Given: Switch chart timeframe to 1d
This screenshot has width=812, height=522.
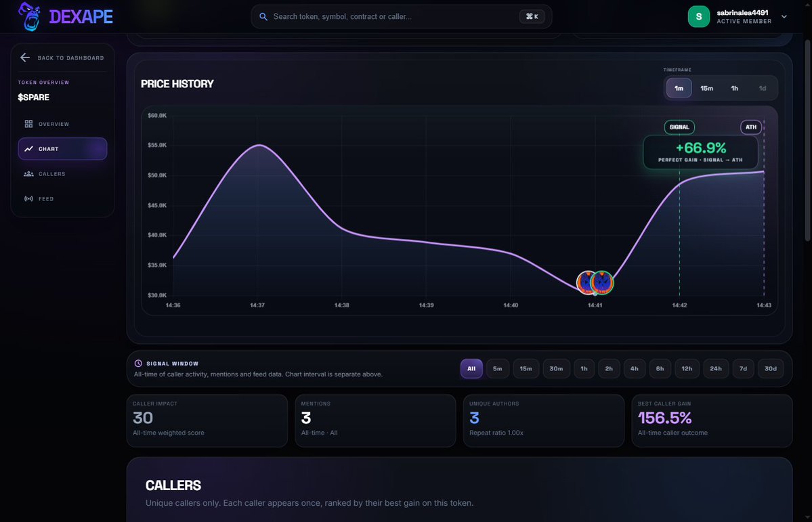Looking at the screenshot, I should point(763,88).
